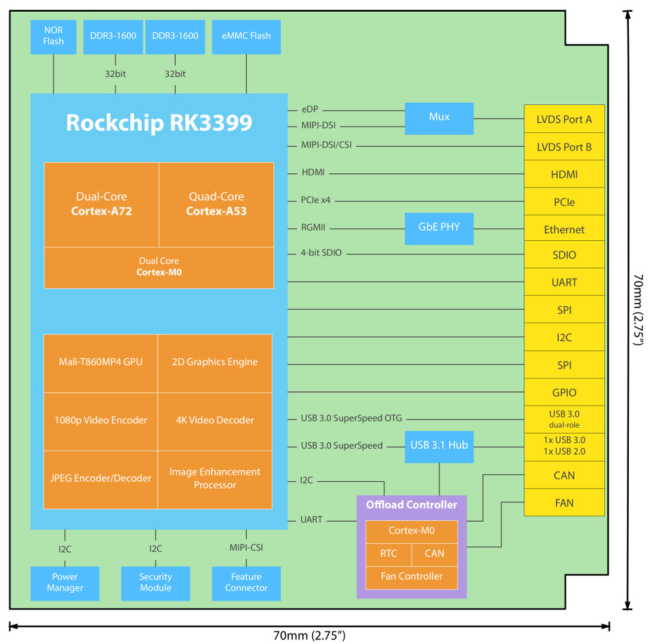Select the USB 3.1 Hub block

click(x=439, y=447)
